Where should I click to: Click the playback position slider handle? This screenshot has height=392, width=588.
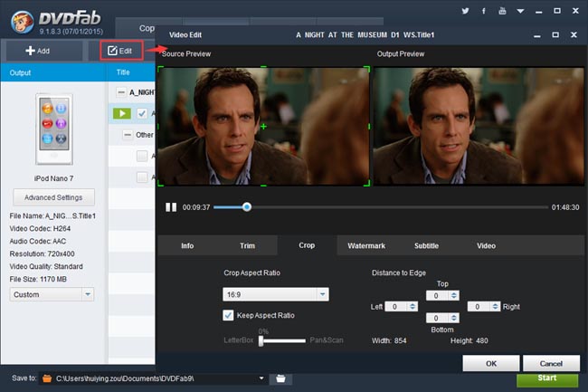[247, 206]
